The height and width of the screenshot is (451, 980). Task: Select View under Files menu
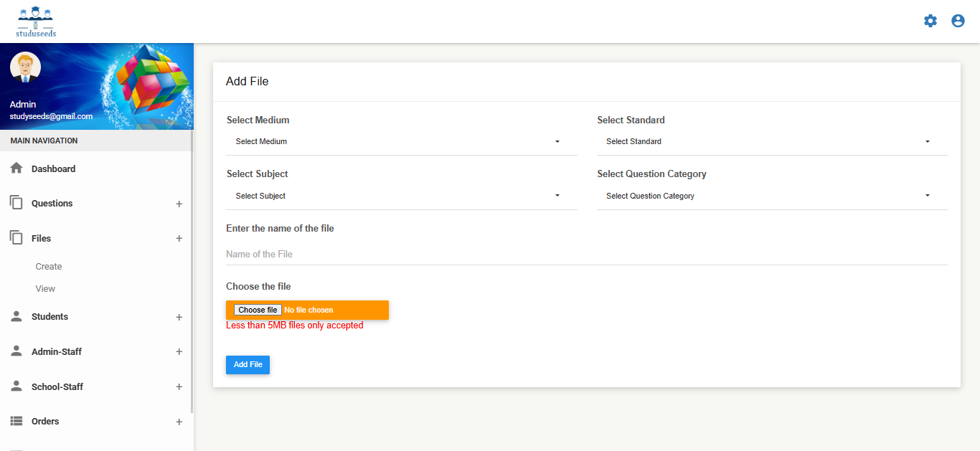coord(45,289)
